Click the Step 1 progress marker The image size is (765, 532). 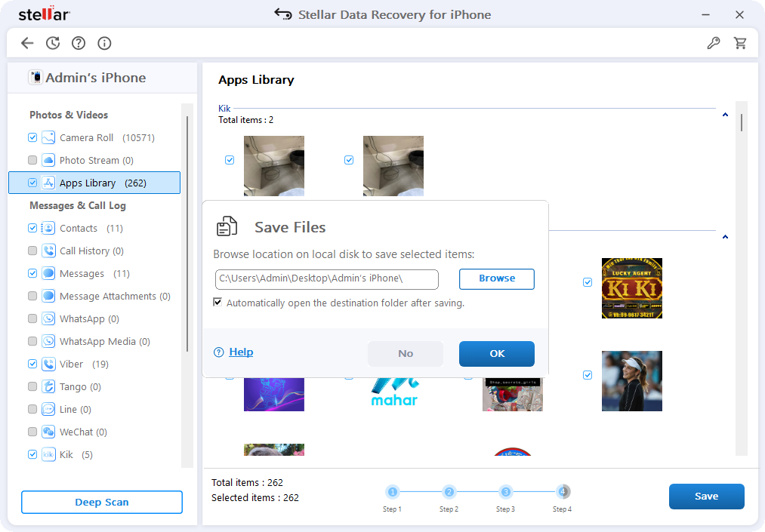point(392,492)
